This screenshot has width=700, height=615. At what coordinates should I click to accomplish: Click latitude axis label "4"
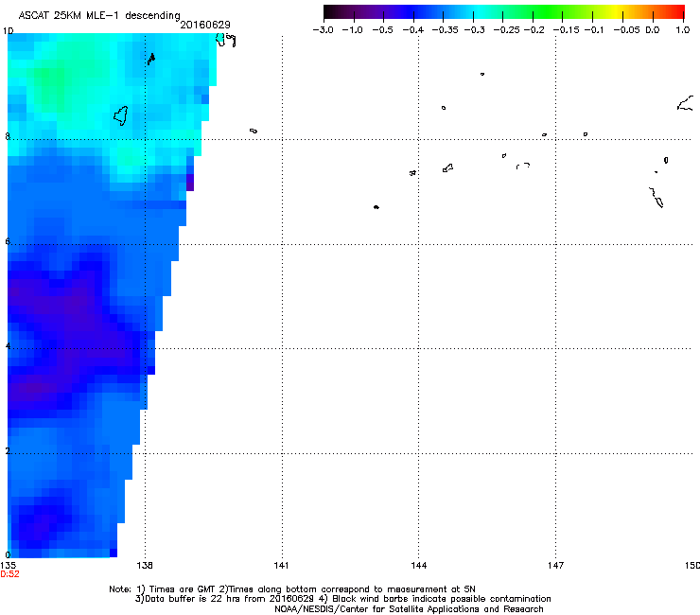pyautogui.click(x=8, y=346)
